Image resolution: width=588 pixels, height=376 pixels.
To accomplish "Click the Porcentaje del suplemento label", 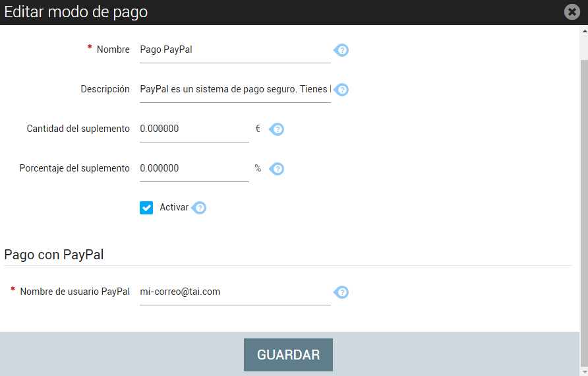I will (74, 168).
